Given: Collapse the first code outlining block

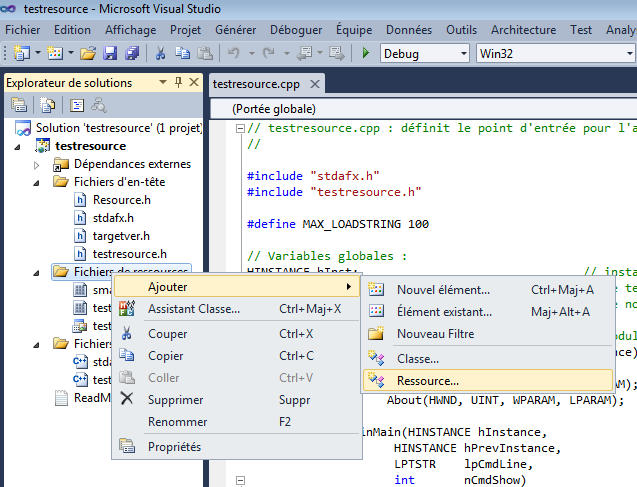Looking at the screenshot, I should coord(240,129).
